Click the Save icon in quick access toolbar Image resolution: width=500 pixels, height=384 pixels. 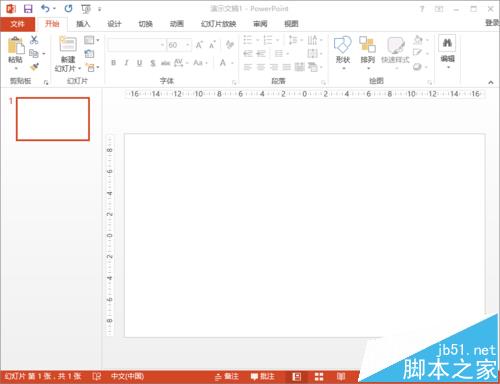tap(28, 9)
